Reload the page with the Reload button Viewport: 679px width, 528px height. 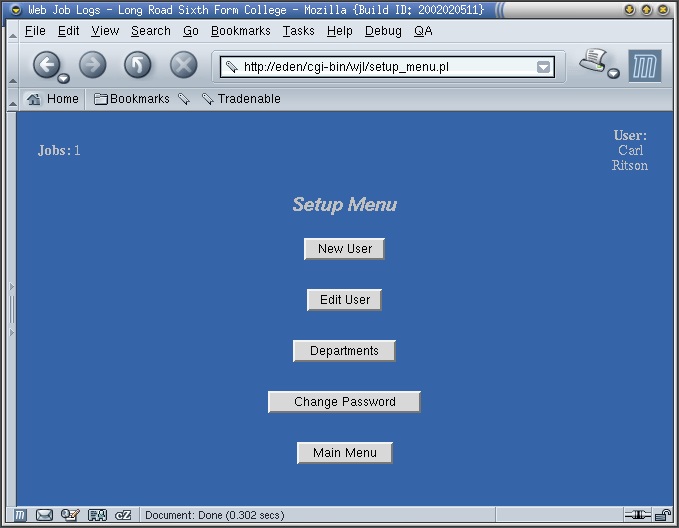[138, 65]
